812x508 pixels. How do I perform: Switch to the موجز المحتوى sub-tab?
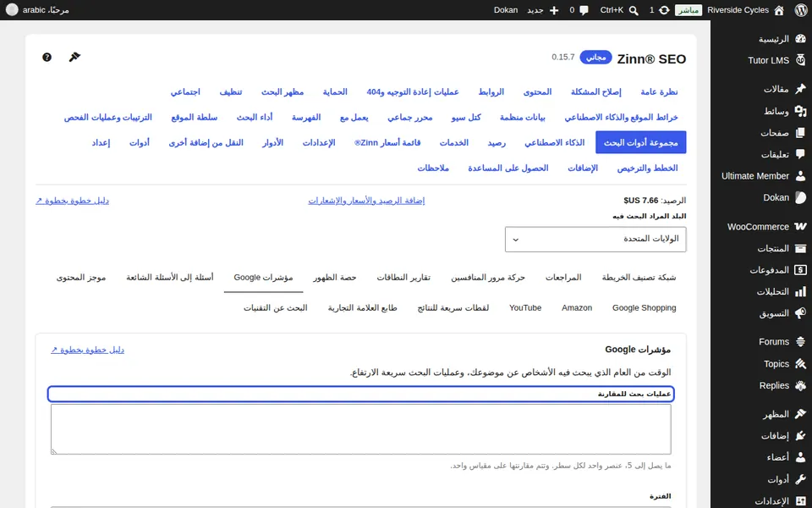pos(81,278)
